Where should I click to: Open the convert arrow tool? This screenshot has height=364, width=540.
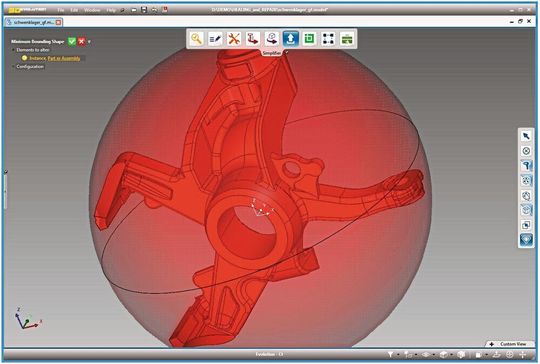tap(271, 39)
